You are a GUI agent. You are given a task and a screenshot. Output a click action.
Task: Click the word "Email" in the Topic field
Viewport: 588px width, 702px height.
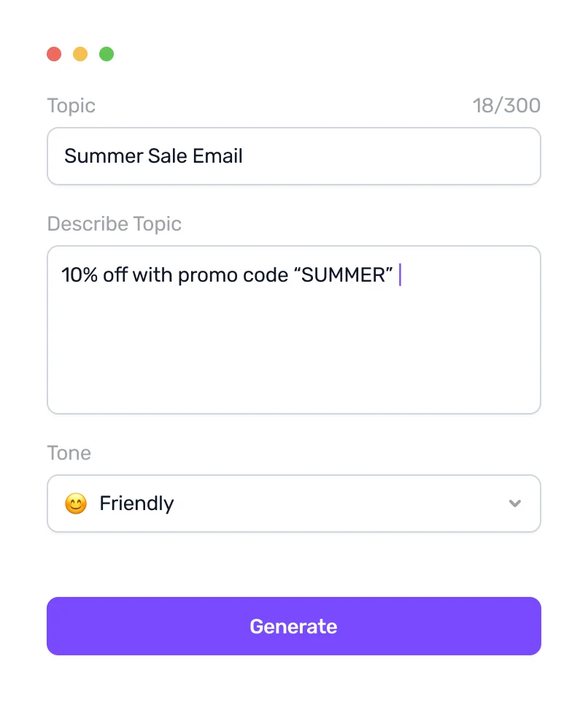click(x=217, y=156)
